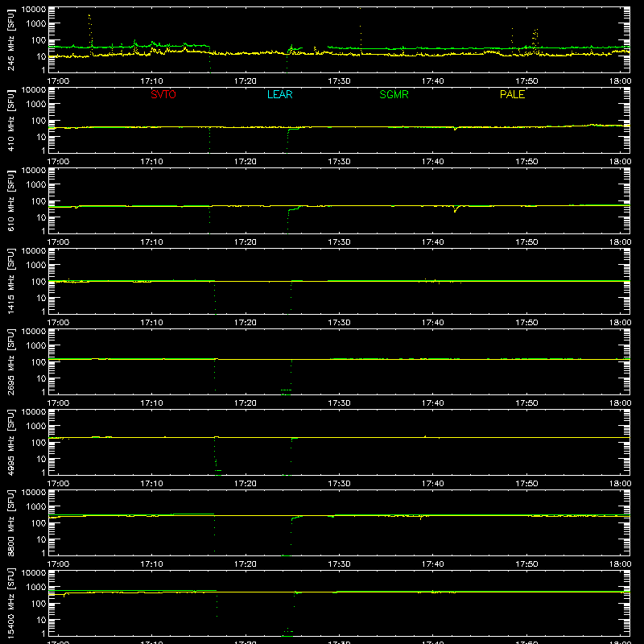The image size is (644, 644).
Task: Click the 17:20 label under the 410 MHz panel
Action: click(x=246, y=162)
